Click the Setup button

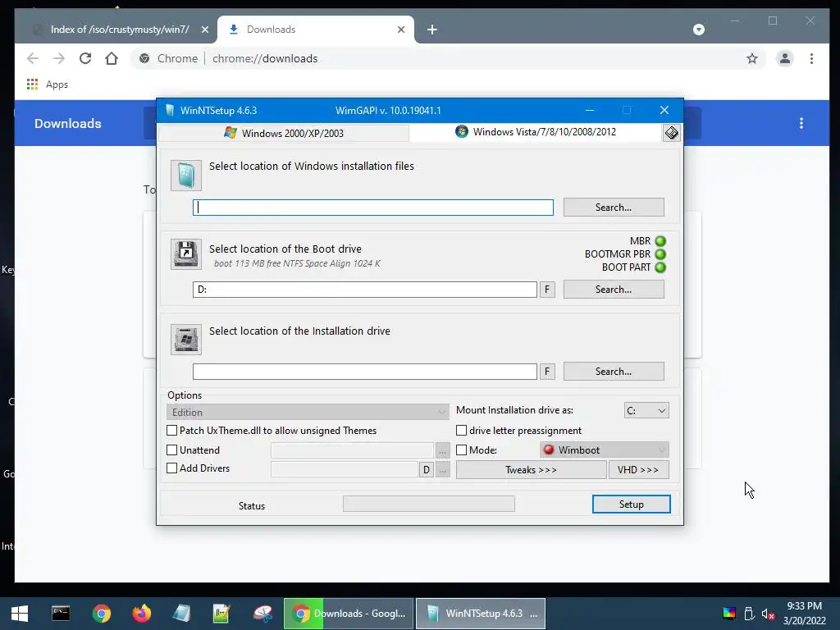[x=631, y=504]
